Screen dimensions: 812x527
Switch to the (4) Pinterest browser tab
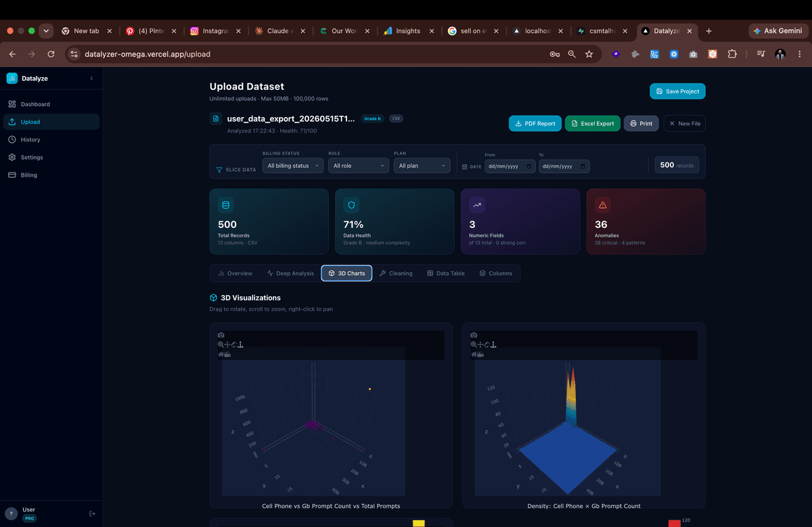[152, 31]
